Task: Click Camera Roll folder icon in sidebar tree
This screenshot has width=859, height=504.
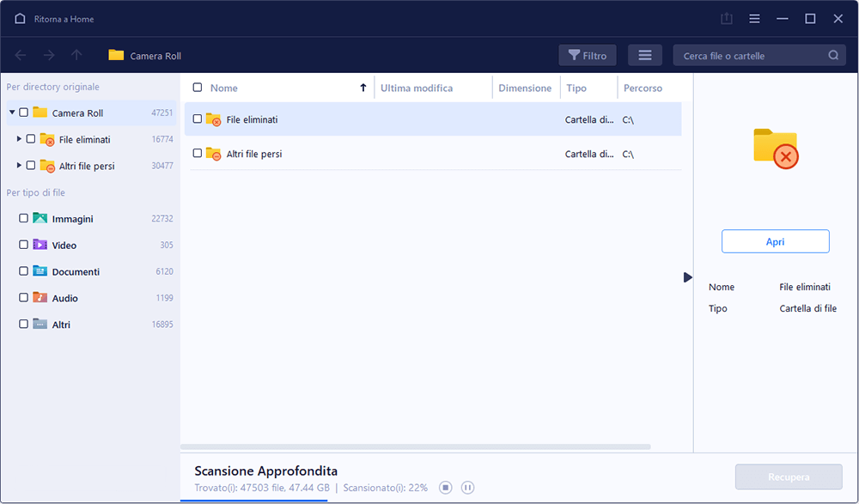Action: point(40,112)
